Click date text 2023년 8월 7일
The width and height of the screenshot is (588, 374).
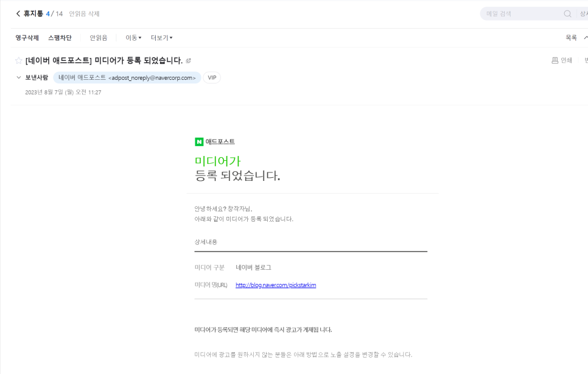tap(63, 92)
